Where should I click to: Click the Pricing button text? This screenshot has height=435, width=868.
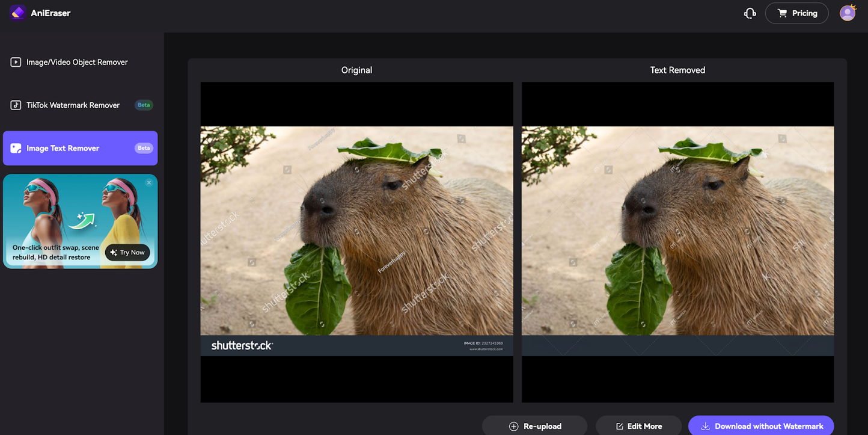pyautogui.click(x=804, y=13)
